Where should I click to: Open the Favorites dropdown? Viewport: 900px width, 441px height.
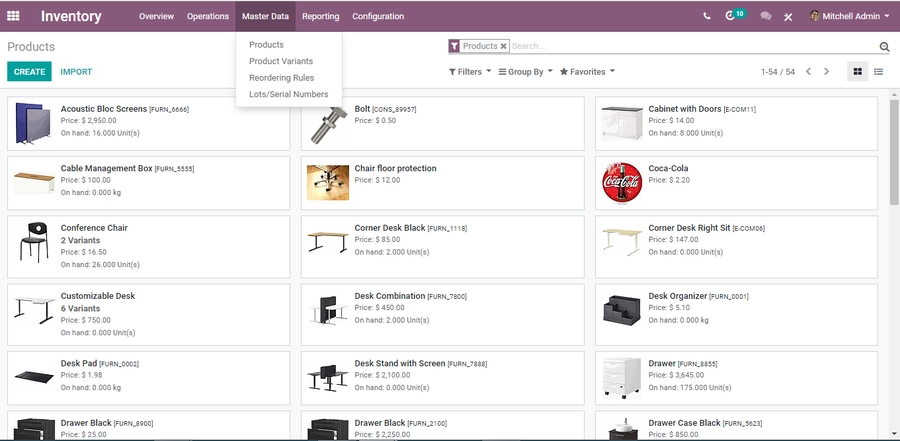pos(587,72)
